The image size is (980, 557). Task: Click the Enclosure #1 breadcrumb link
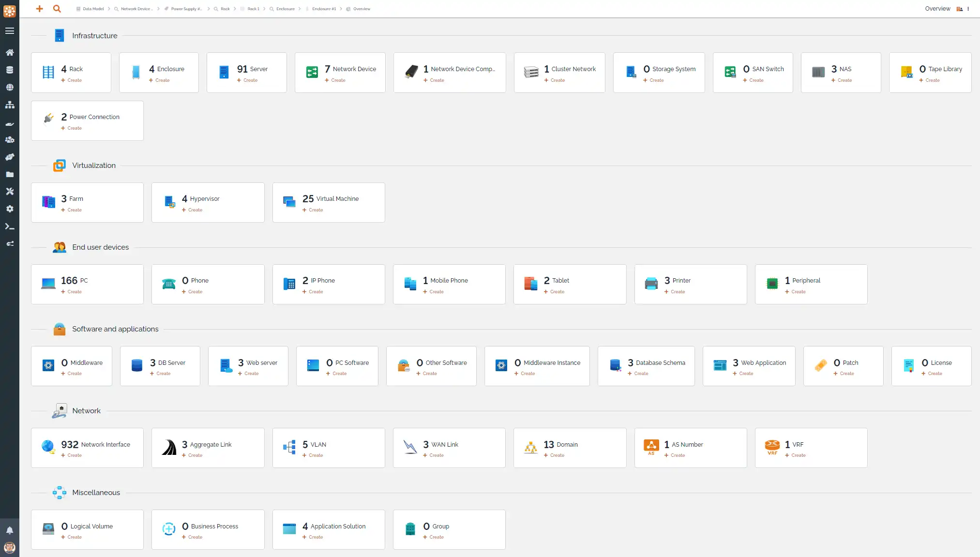323,9
